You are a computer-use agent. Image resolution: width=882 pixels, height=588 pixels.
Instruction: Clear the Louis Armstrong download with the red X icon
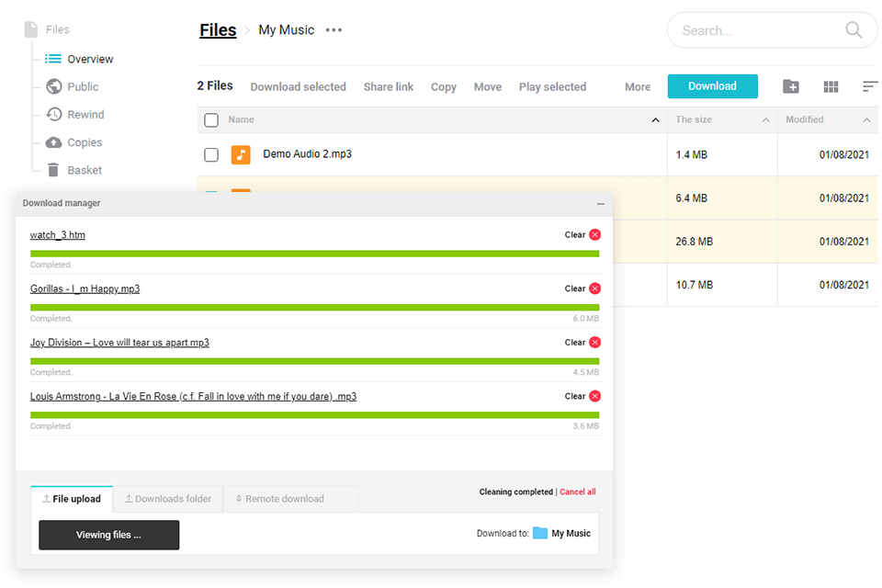[x=594, y=396]
